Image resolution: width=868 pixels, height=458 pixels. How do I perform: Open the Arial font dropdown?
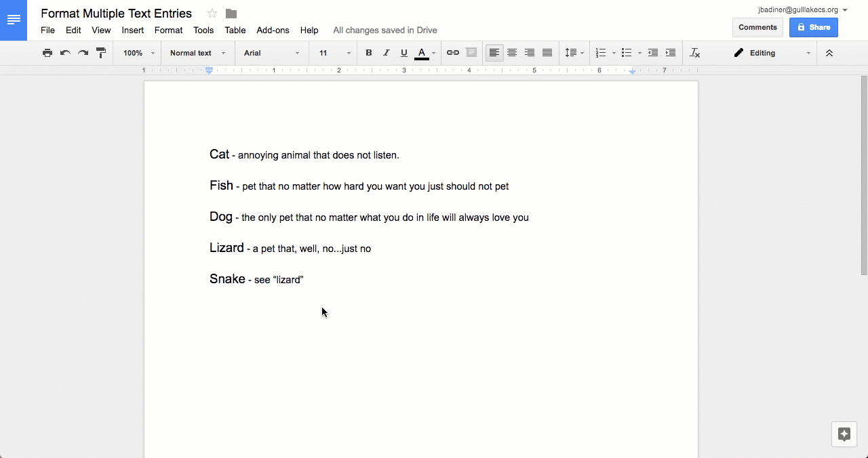pyautogui.click(x=271, y=53)
